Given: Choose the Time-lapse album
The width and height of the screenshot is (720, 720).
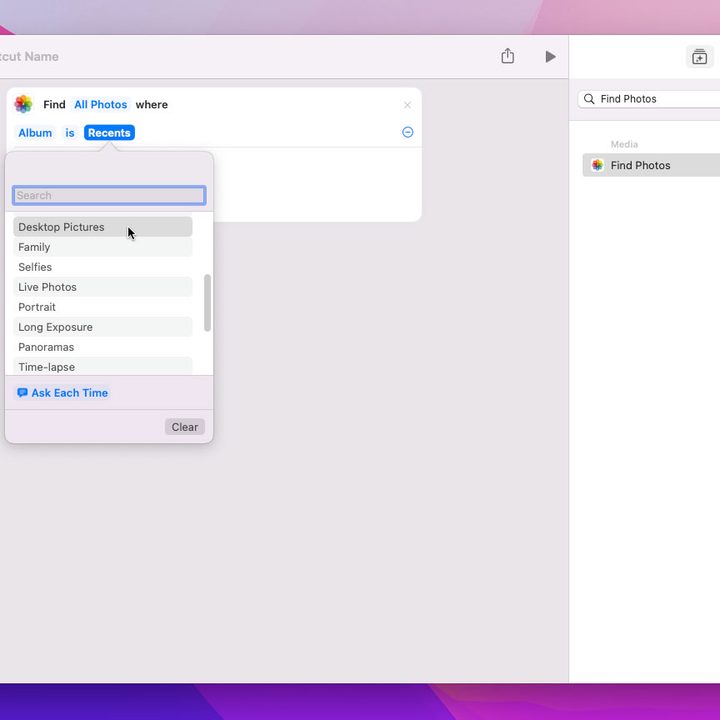Looking at the screenshot, I should (102, 366).
